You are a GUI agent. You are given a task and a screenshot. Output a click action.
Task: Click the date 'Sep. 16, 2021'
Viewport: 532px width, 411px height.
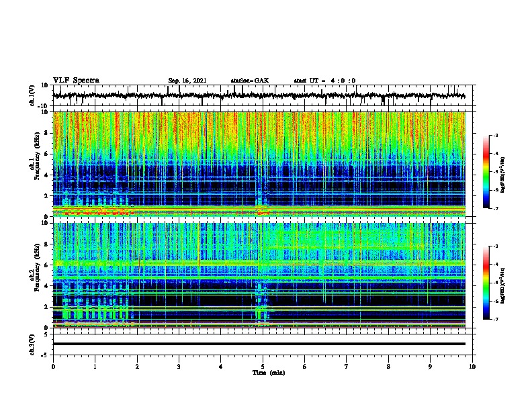(187, 81)
